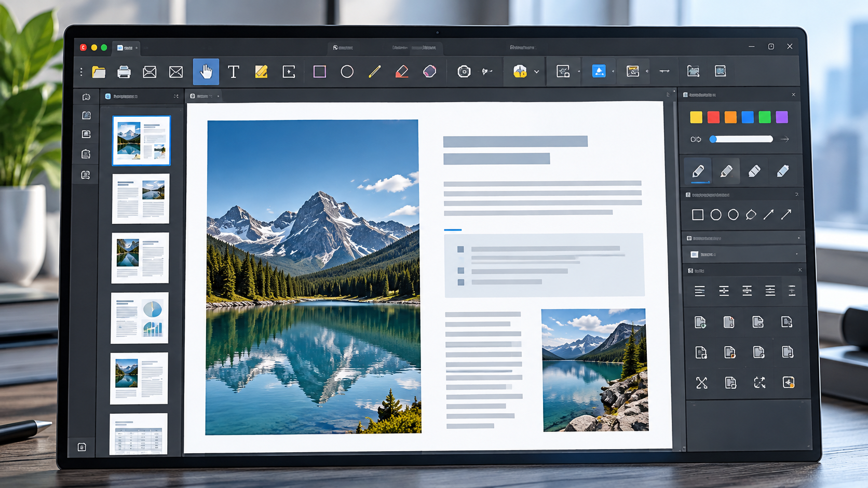Toggle the Hand tool highlighted in blue
Image resolution: width=868 pixels, height=488 pixels.
pos(206,72)
